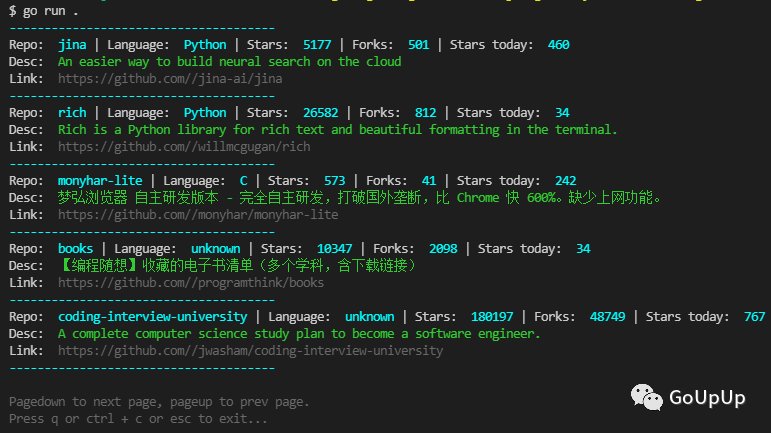Click rich's language value "Python"
Screen dimensions: 771x433
click(x=205, y=113)
